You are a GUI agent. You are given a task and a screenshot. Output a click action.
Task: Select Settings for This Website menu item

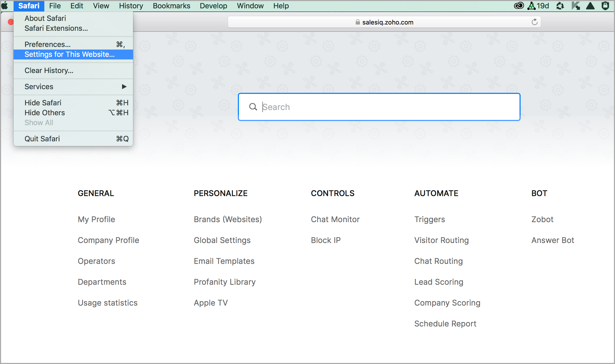tap(69, 54)
